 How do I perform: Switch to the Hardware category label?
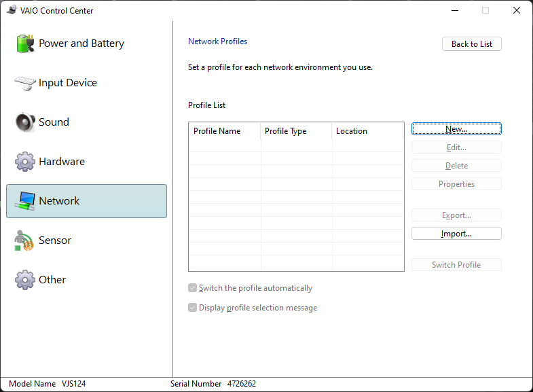62,162
